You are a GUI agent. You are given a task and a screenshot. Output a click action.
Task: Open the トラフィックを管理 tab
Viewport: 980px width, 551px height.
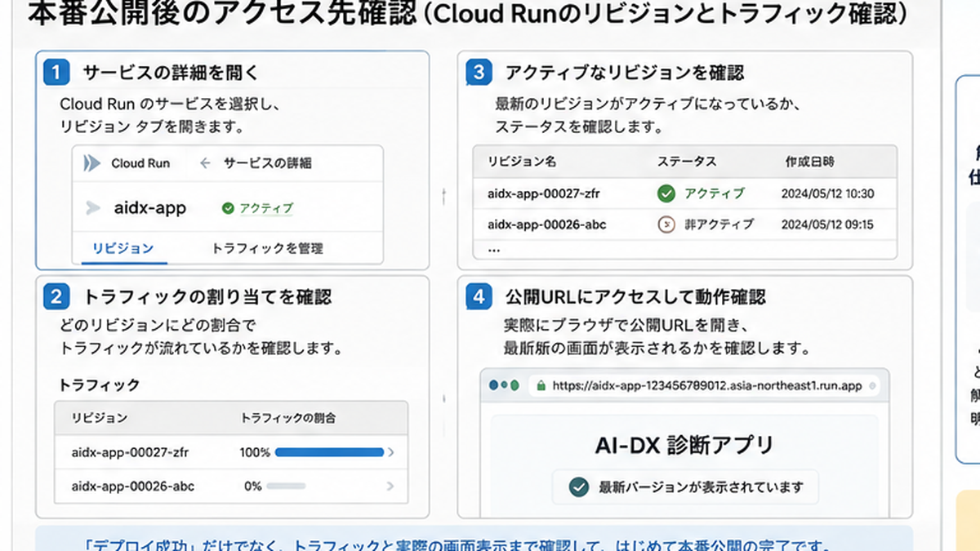point(267,248)
